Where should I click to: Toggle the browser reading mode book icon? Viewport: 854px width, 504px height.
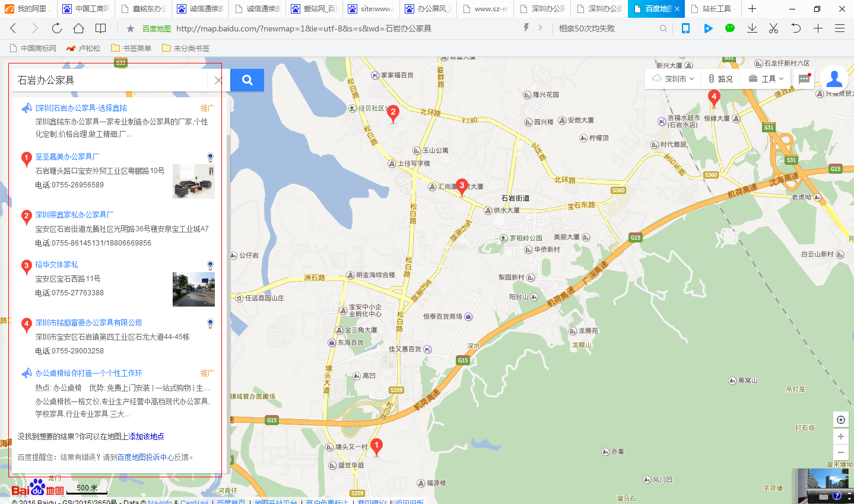101,28
